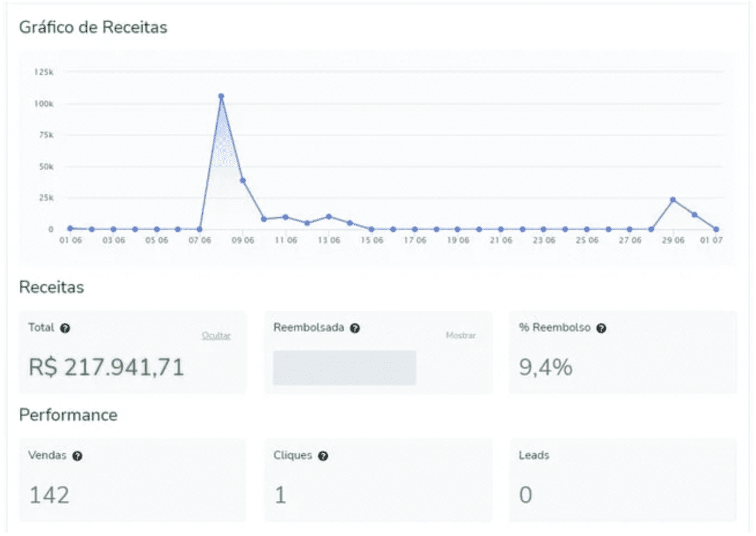Click the data point at 11 06
This screenshot has height=536, width=756.
[x=286, y=217]
